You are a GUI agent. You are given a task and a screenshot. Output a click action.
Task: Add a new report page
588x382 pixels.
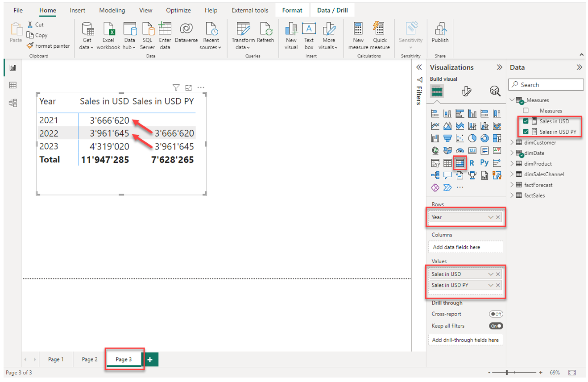(x=150, y=359)
